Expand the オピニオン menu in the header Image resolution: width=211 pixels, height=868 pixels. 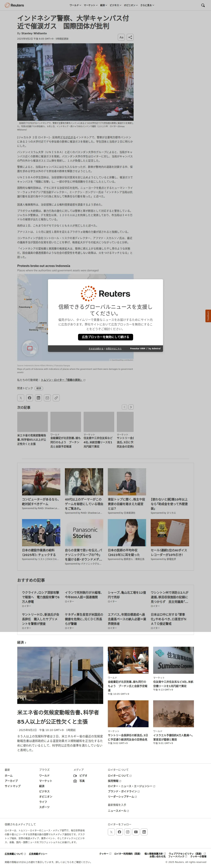pyautogui.click(x=131, y=5)
